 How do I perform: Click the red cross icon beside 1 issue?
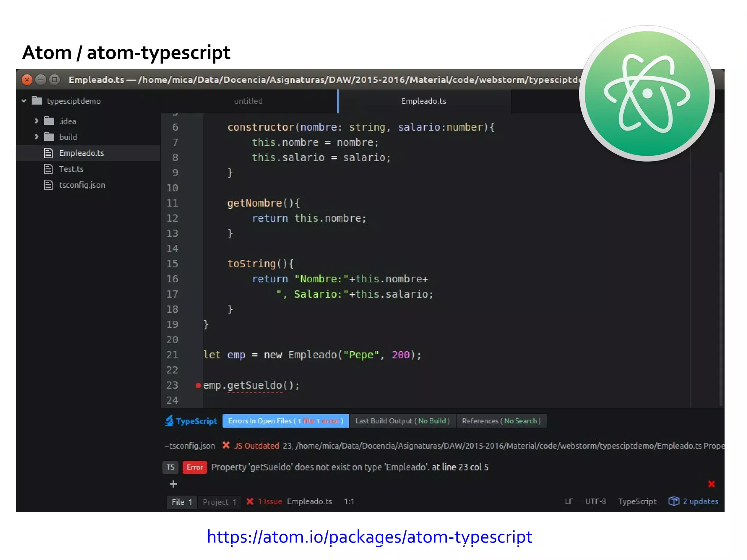[x=250, y=502]
